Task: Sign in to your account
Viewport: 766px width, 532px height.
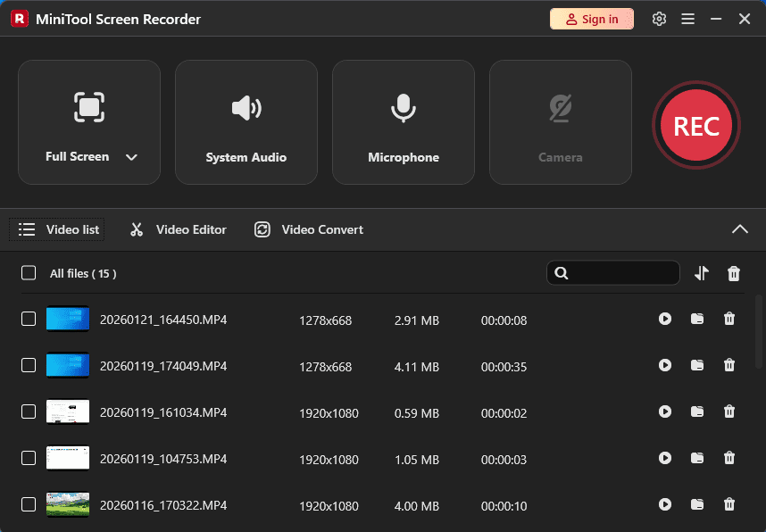Action: 591,18
